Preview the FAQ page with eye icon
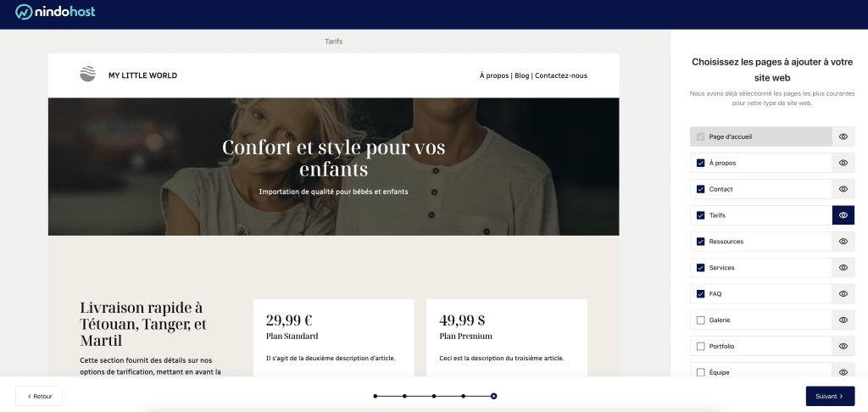Image resolution: width=868 pixels, height=412 pixels. click(843, 294)
